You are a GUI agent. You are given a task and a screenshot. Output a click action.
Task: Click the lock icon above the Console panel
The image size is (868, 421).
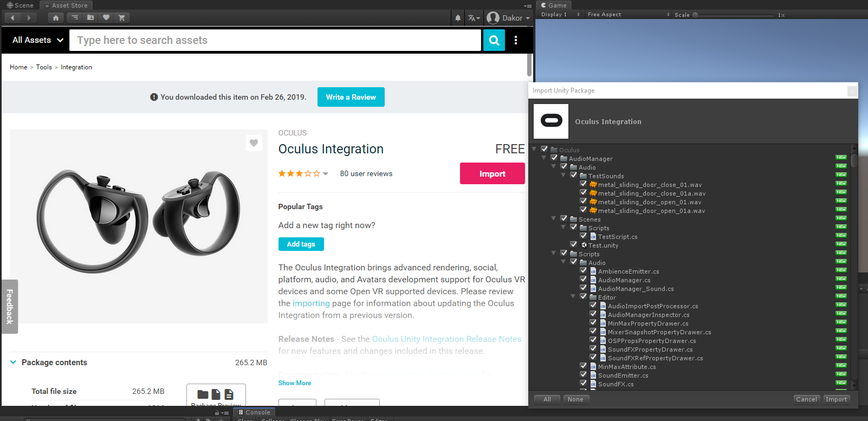tap(217, 413)
